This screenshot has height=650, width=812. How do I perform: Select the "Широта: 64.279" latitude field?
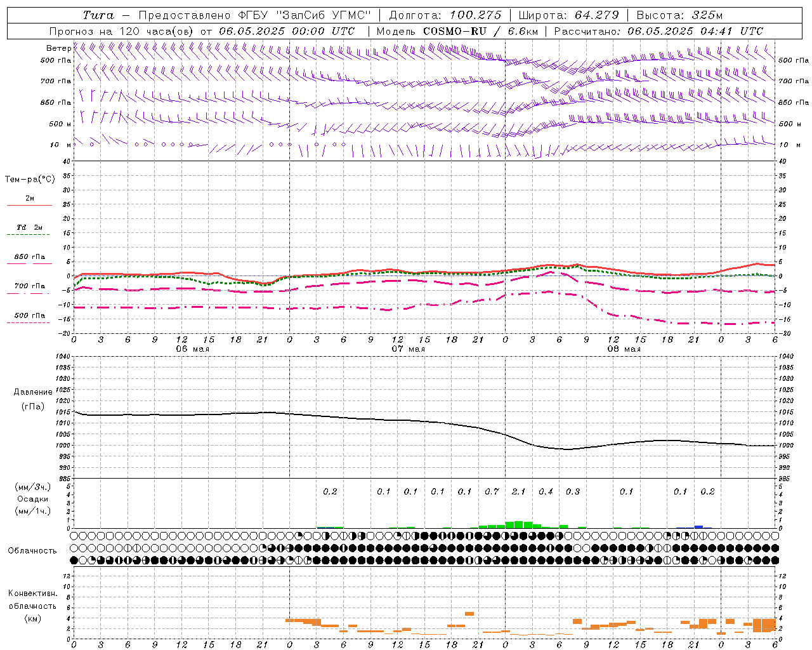click(569, 15)
